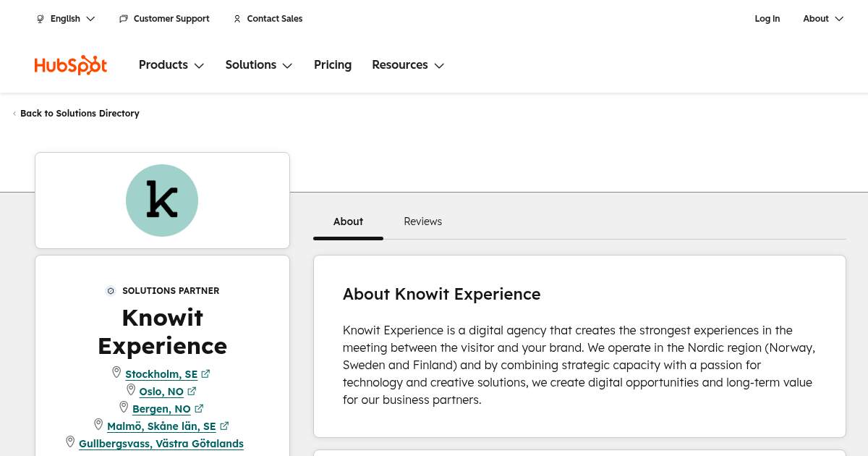This screenshot has width=868, height=456.
Task: Click the HubSpot logo
Action: pos(71,65)
